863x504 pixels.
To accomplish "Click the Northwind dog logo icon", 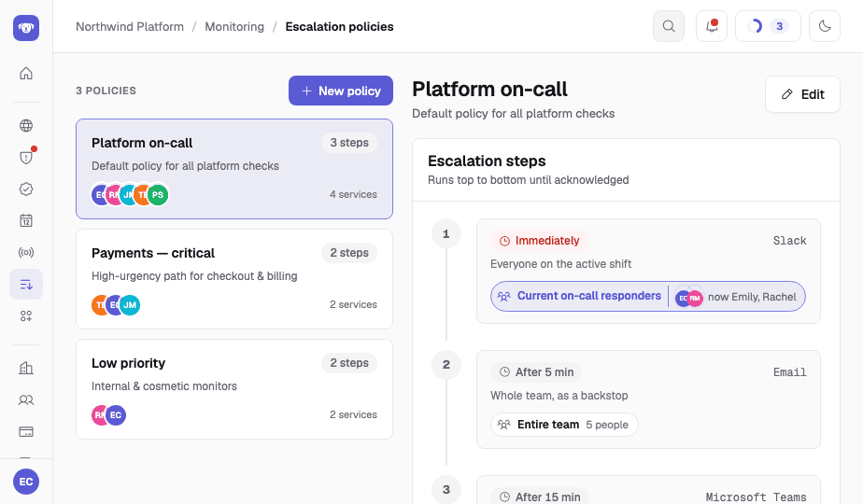I will point(26,27).
